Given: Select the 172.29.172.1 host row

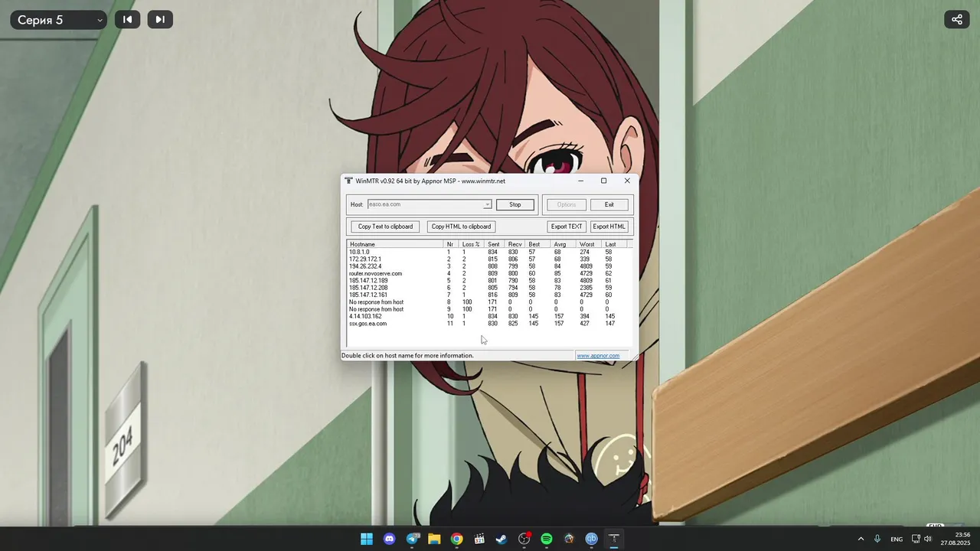Looking at the screenshot, I should coord(490,259).
